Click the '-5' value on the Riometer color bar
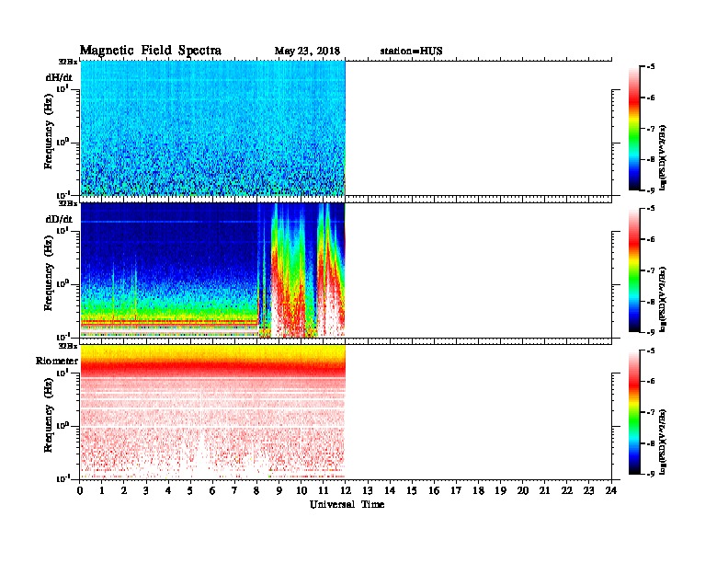This screenshot has width=728, height=563. point(651,350)
